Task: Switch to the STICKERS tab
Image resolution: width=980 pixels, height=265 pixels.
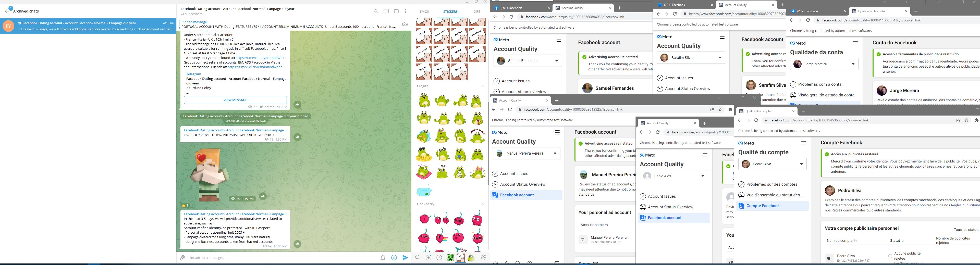Action: [x=450, y=11]
